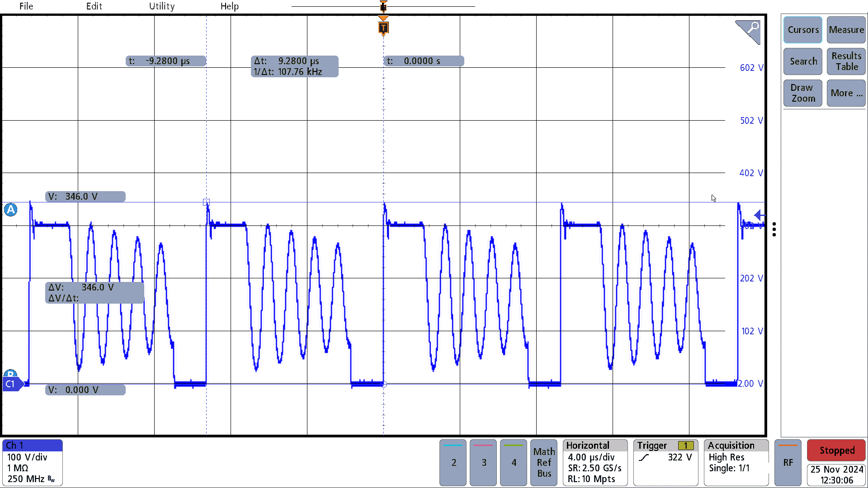Click the yellow trigger source 1 indicator
Image resolution: width=868 pixels, height=488 pixels.
click(686, 446)
